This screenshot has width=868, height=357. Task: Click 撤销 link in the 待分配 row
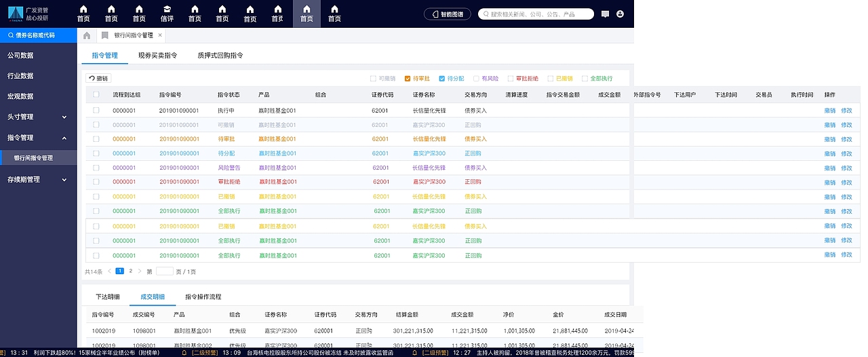click(830, 153)
